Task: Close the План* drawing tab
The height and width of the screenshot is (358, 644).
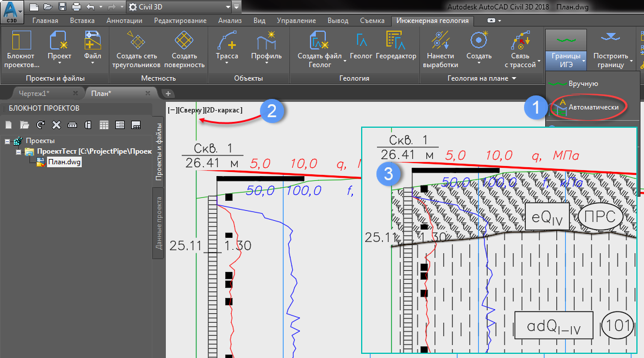Action: click(x=148, y=93)
